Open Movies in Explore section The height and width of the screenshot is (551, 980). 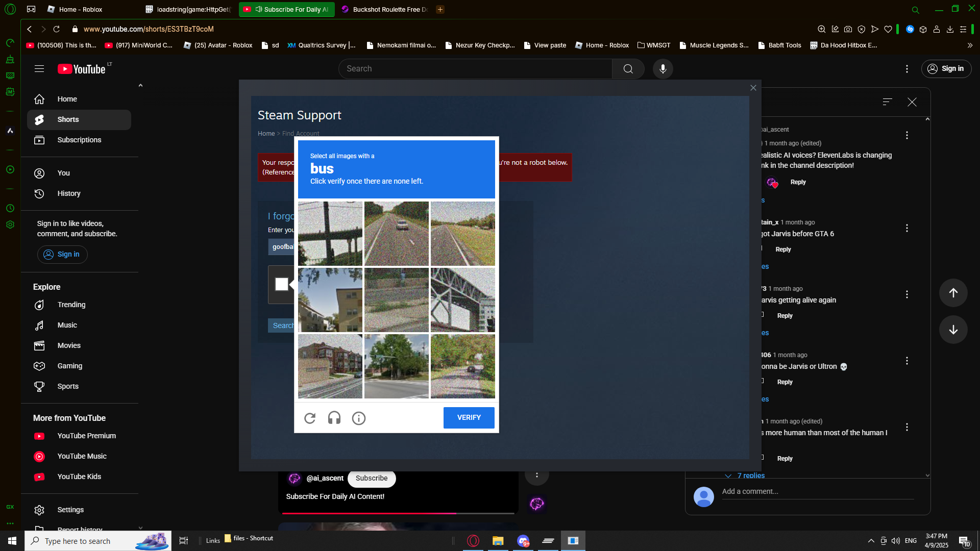(x=79, y=345)
